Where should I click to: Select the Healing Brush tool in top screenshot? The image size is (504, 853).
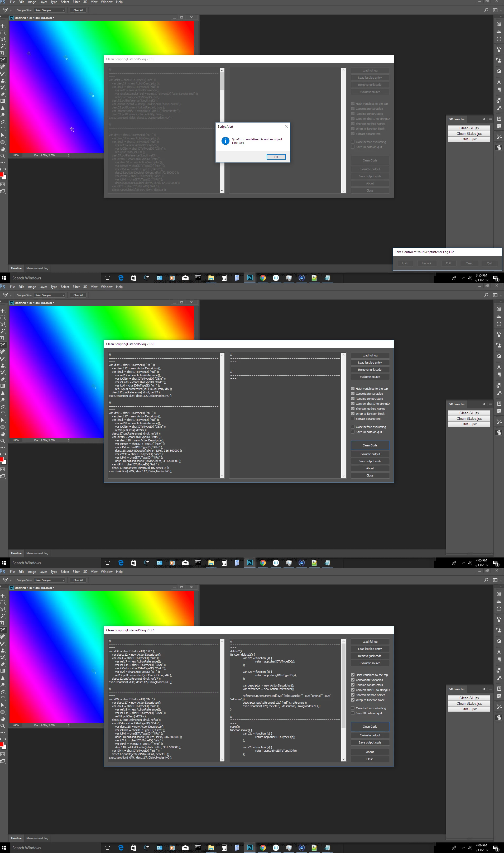3,67
